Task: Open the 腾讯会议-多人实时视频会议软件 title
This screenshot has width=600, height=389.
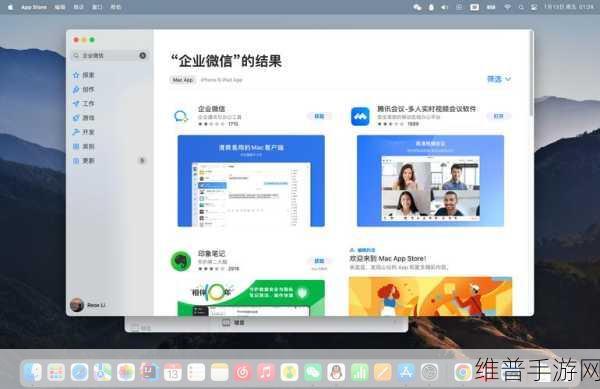Action: pyautogui.click(x=426, y=109)
